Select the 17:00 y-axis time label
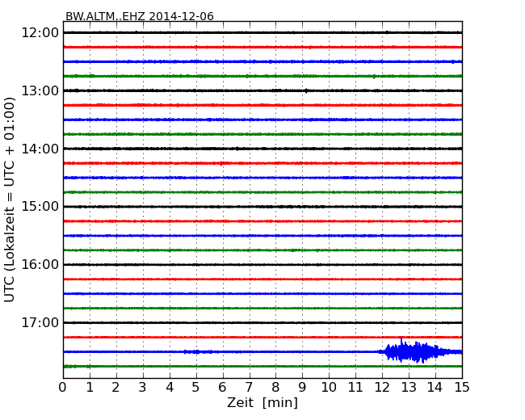 pos(40,322)
